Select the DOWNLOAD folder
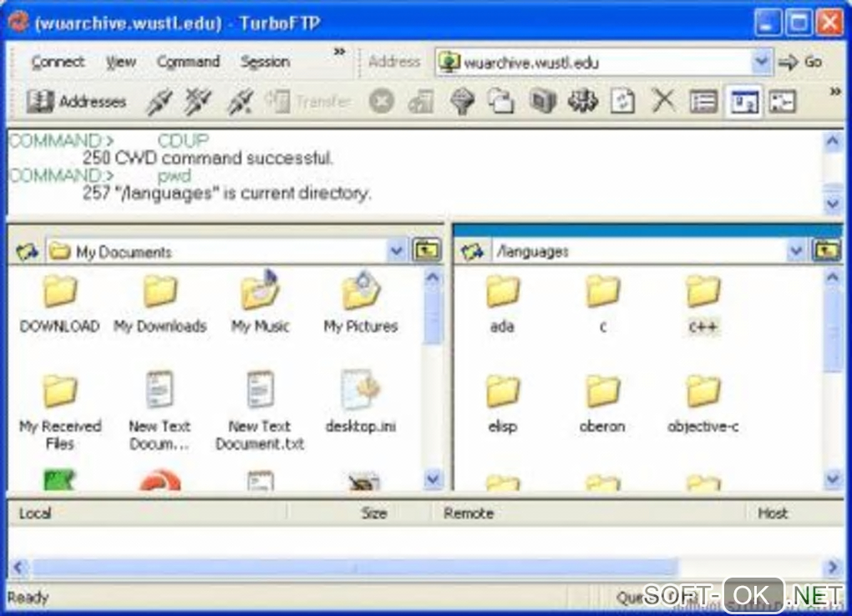Screen dimensions: 852x616 [60, 303]
